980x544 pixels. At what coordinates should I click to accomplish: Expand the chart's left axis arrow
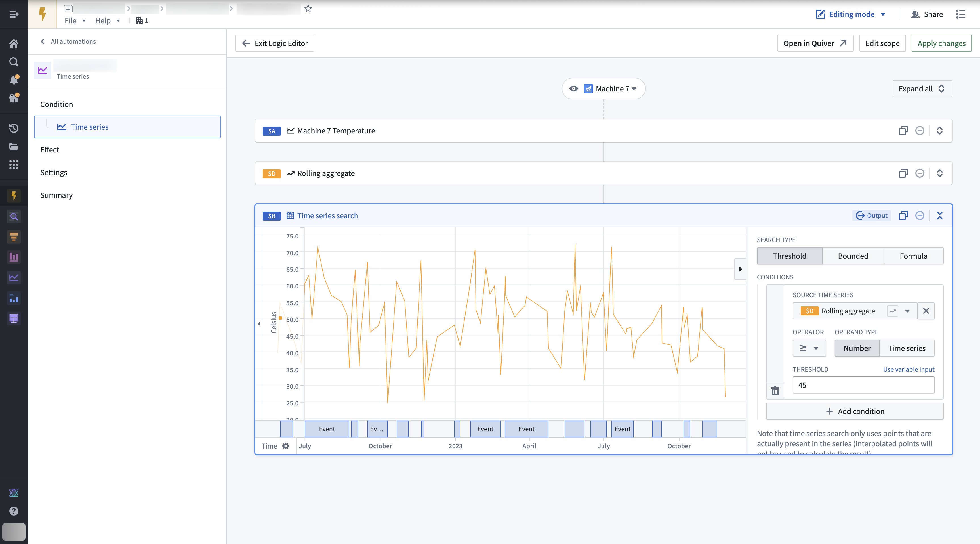[259, 324]
